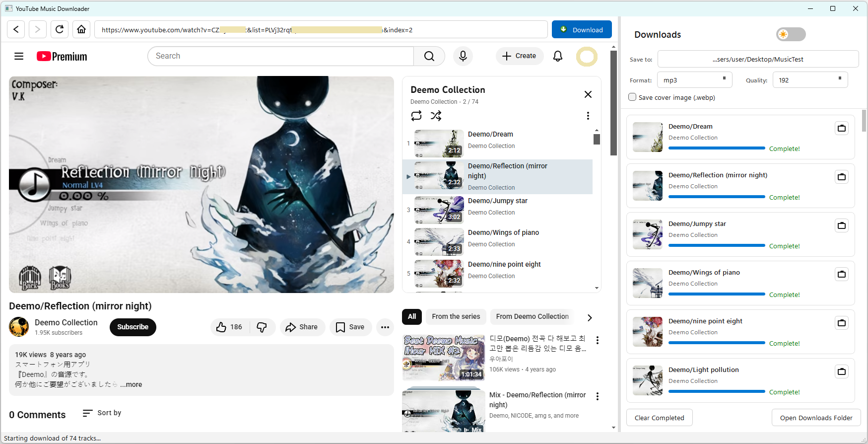Viewport: 868px width, 444px height.
Task: Click the Deemo/Light pollution download progress bar
Action: click(717, 391)
